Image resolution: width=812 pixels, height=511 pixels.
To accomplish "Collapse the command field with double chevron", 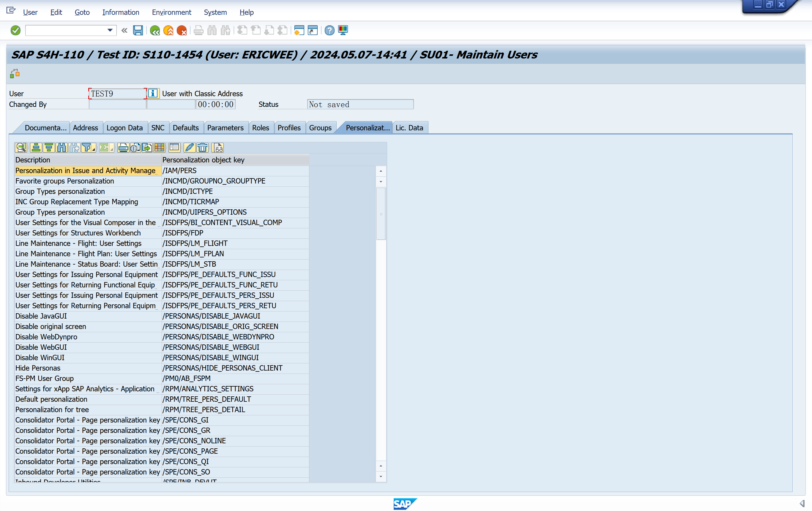I will click(124, 30).
